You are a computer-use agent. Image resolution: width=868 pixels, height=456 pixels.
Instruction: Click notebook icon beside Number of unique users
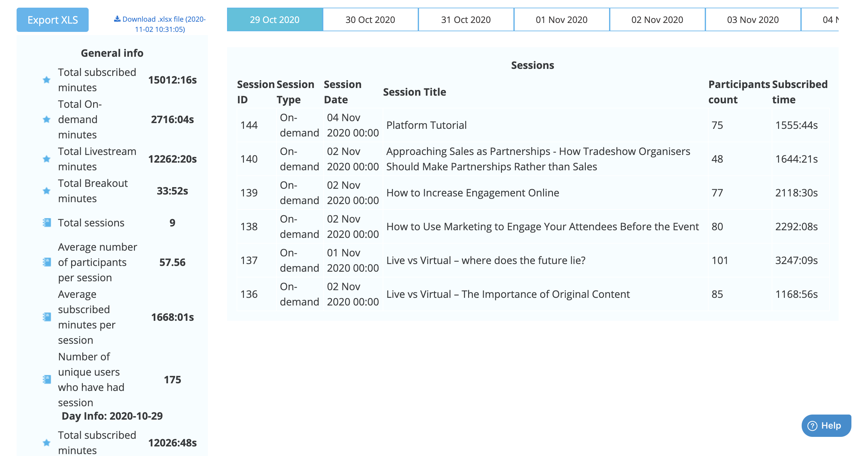click(47, 379)
